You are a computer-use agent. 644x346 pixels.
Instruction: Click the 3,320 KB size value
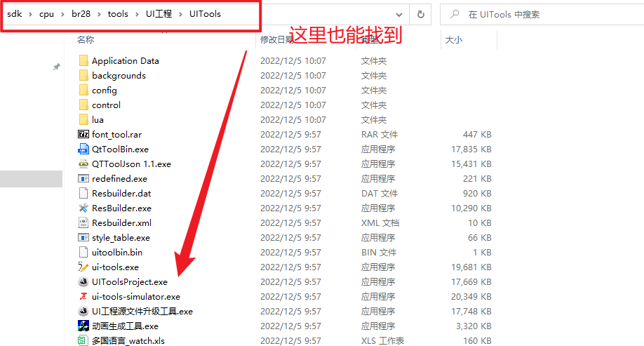coord(474,326)
